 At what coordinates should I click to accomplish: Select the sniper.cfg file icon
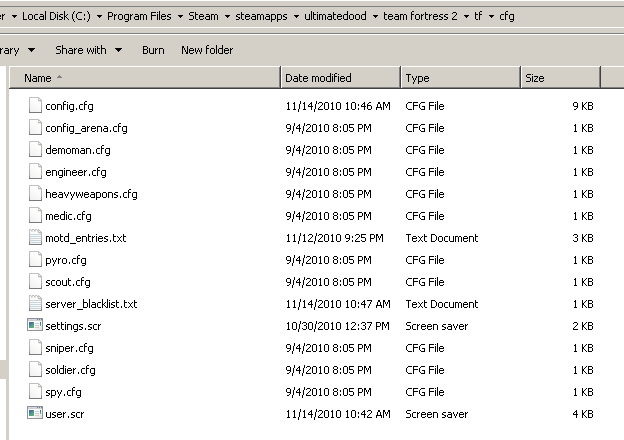tap(35, 348)
